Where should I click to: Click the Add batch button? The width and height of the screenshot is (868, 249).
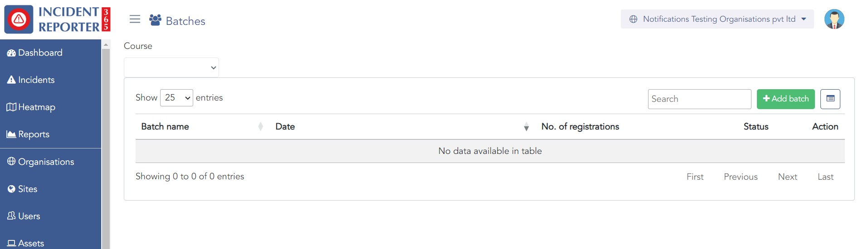coord(785,99)
